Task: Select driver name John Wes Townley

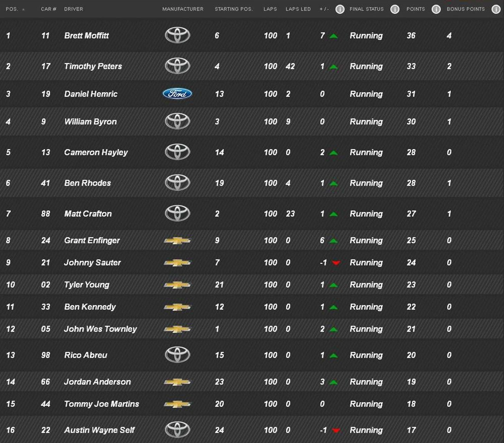Action: coord(100,329)
